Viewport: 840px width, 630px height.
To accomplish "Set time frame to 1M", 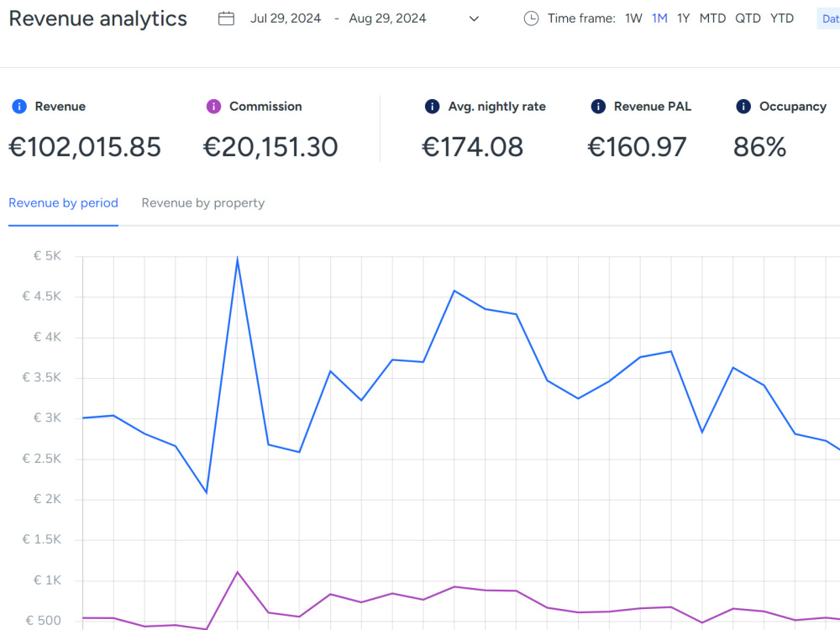I will pyautogui.click(x=659, y=18).
